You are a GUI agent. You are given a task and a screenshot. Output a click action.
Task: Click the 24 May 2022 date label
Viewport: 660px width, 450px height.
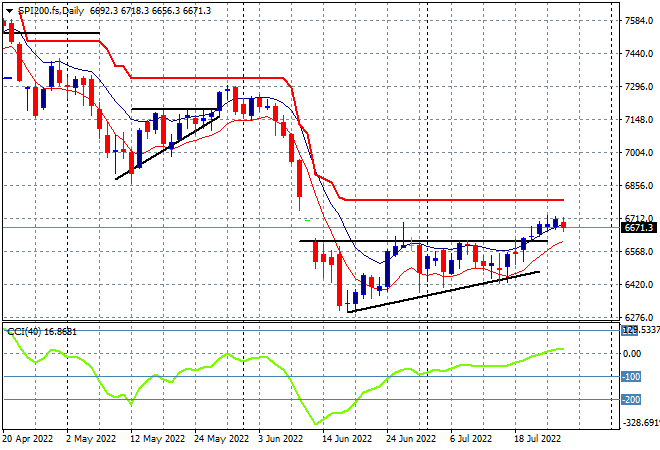[x=221, y=439]
